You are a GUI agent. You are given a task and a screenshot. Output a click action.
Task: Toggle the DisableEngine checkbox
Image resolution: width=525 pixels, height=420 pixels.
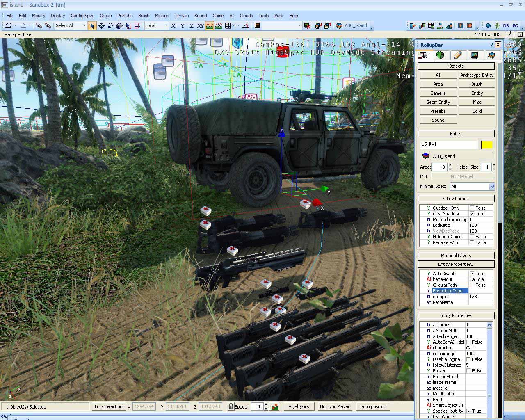(x=468, y=359)
